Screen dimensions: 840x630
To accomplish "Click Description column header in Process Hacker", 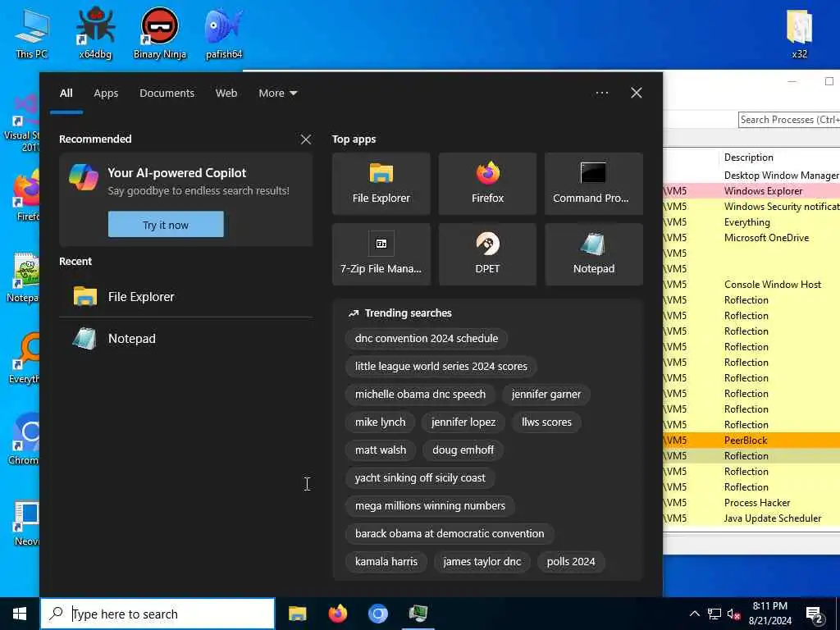I will coord(748,157).
